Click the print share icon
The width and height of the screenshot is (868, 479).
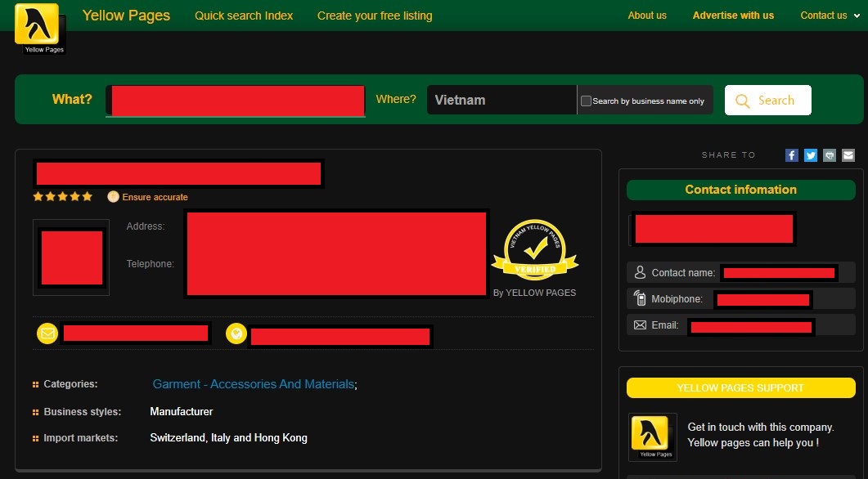coord(829,154)
